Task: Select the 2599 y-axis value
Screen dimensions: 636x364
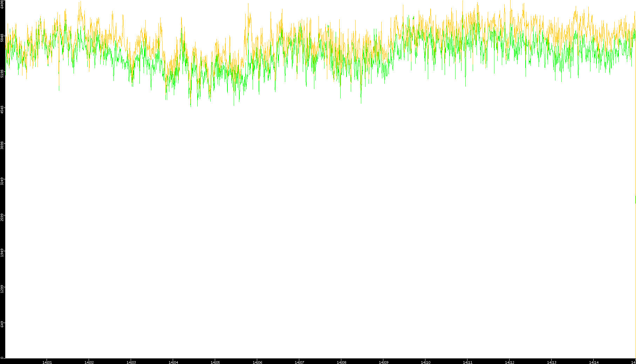Action: (x=2, y=217)
